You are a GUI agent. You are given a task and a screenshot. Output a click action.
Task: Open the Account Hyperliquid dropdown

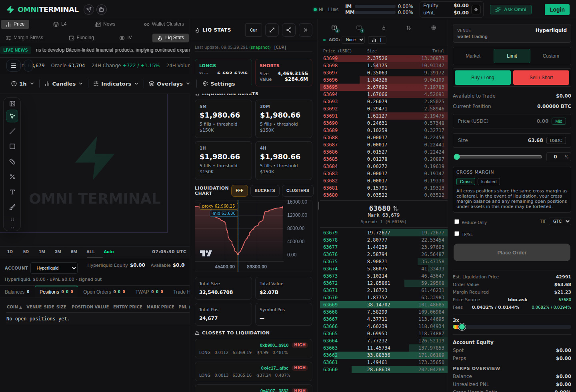tap(54, 268)
